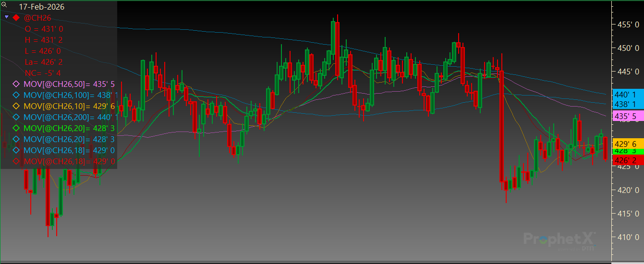Image resolution: width=644 pixels, height=264 pixels.
Task: Click the red 426' 2 last price tag
Action: coord(625,160)
